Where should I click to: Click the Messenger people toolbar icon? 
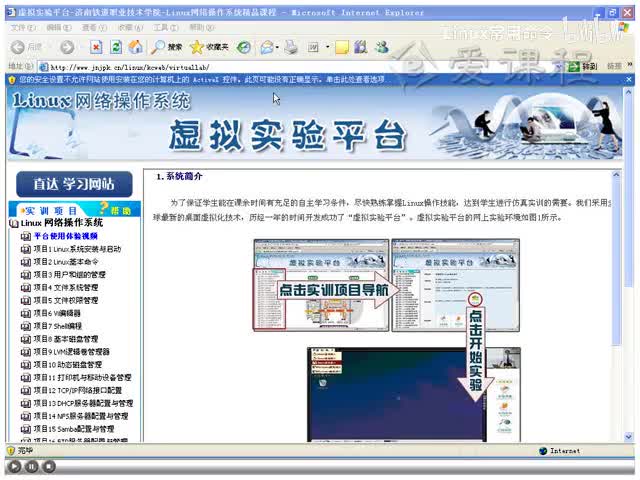point(382,47)
